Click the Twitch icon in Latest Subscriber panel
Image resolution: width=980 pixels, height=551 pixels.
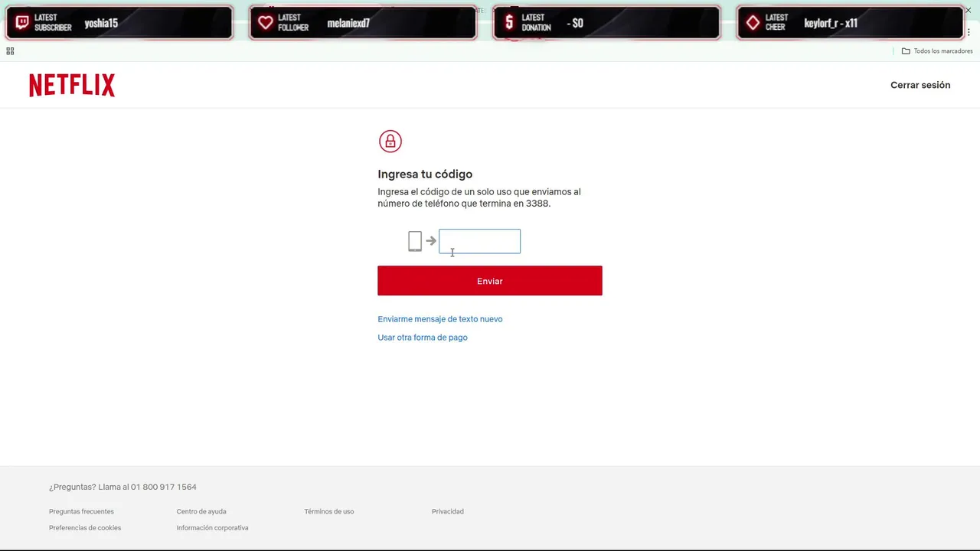pos(22,23)
